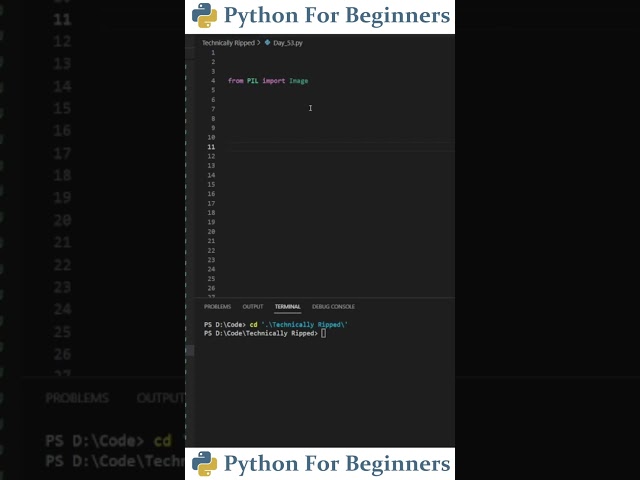Click the terminal prompt input cursor
The width and height of the screenshot is (640, 480).
click(x=323, y=333)
